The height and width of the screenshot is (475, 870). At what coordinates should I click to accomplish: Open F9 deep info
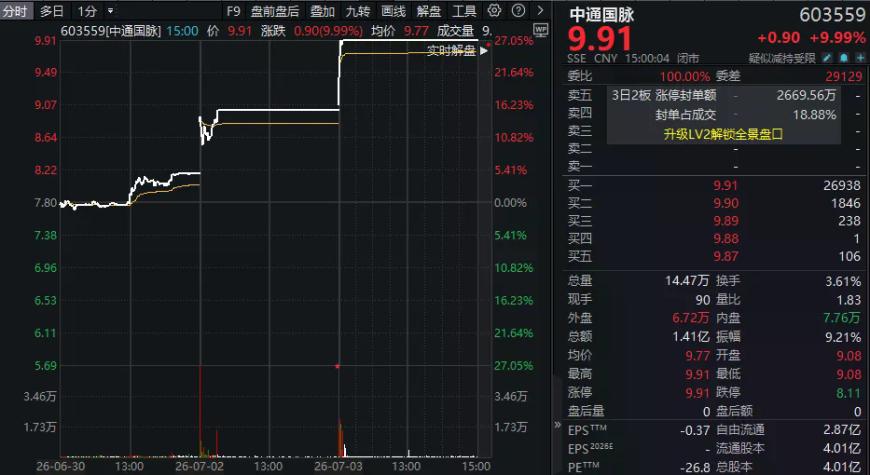click(233, 11)
